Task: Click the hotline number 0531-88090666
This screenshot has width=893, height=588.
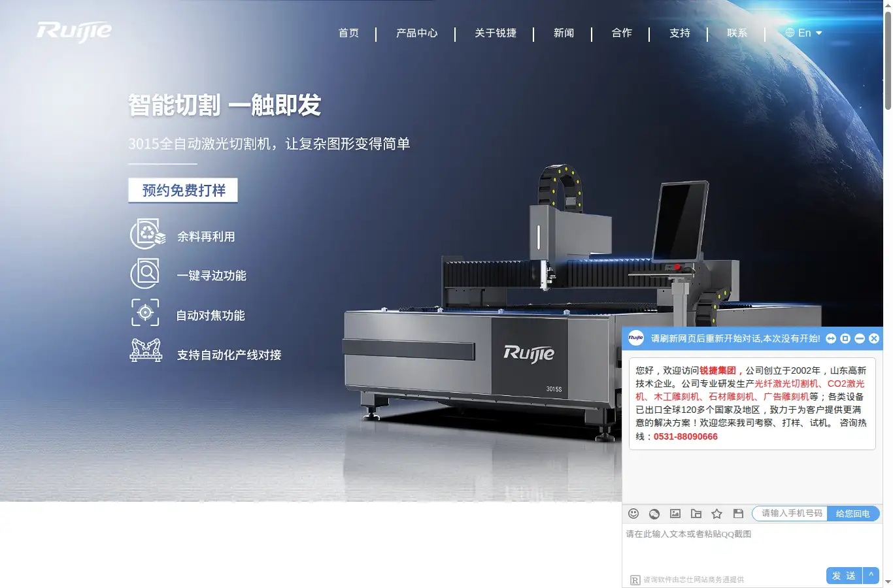Action: pyautogui.click(x=686, y=436)
